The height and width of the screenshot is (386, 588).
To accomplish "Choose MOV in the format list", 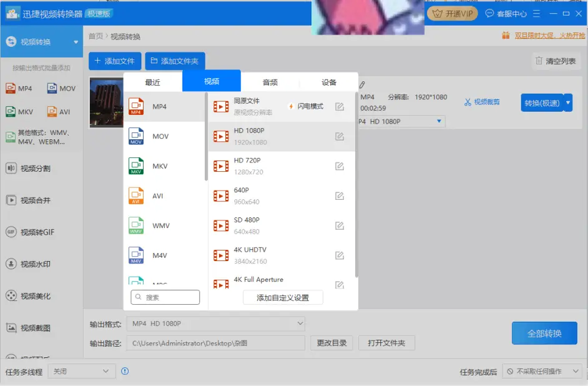I will pyautogui.click(x=164, y=136).
